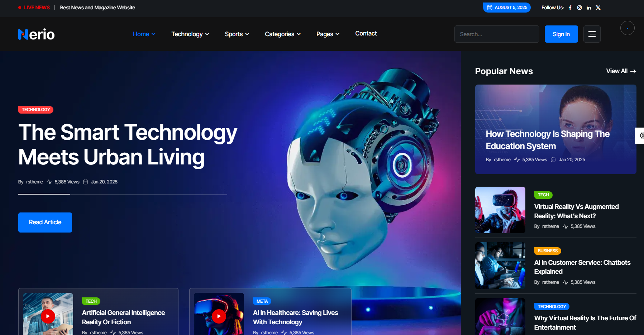The image size is (644, 335).
Task: Click the Sign In button
Action: (x=561, y=34)
